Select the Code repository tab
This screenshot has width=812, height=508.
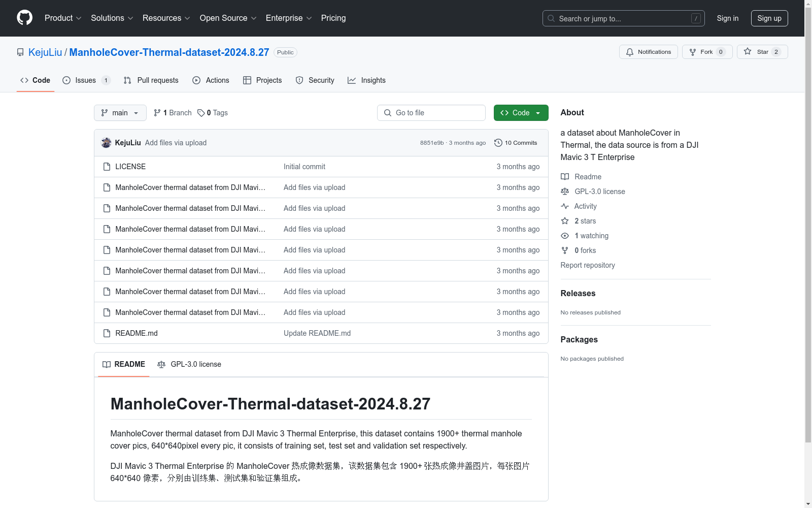pyautogui.click(x=36, y=80)
